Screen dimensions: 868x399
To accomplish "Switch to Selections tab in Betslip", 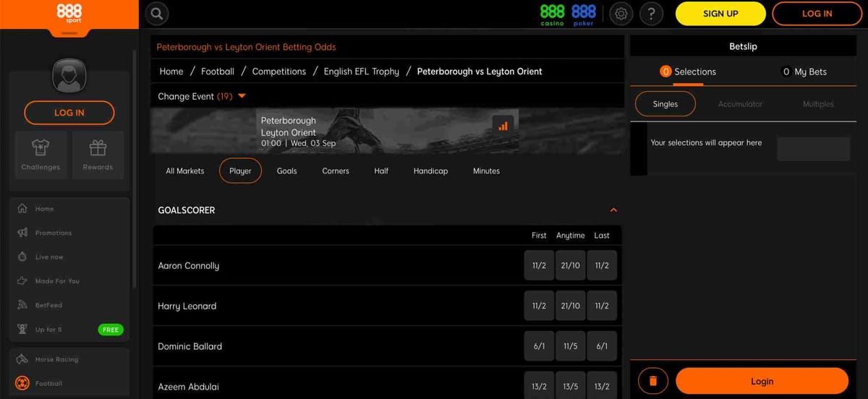I will click(x=688, y=72).
